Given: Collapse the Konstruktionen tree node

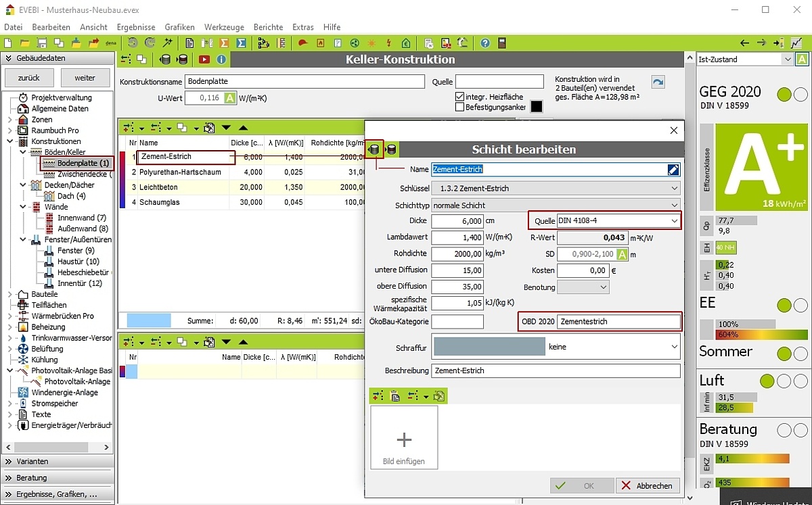Looking at the screenshot, I should pyautogui.click(x=10, y=141).
